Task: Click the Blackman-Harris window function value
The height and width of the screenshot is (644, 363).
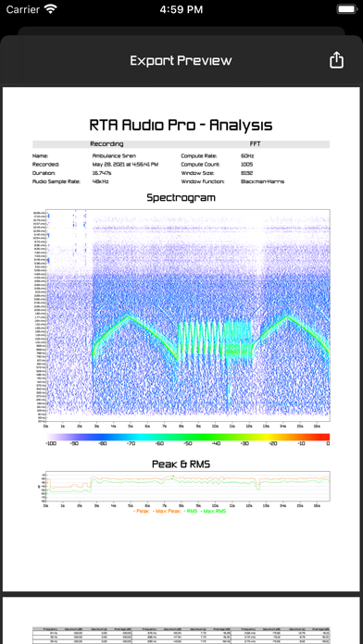Action: [x=262, y=181]
